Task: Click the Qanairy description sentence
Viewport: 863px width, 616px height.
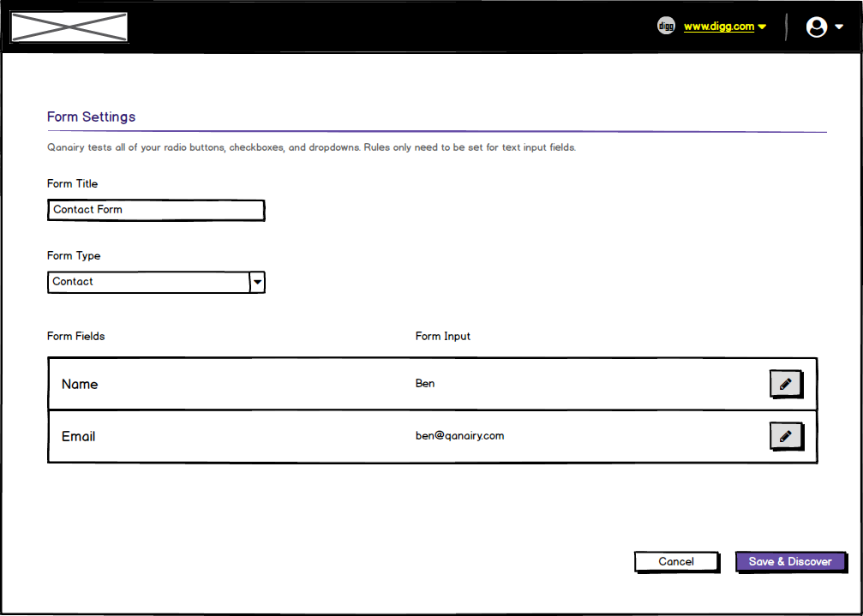Action: (x=311, y=148)
